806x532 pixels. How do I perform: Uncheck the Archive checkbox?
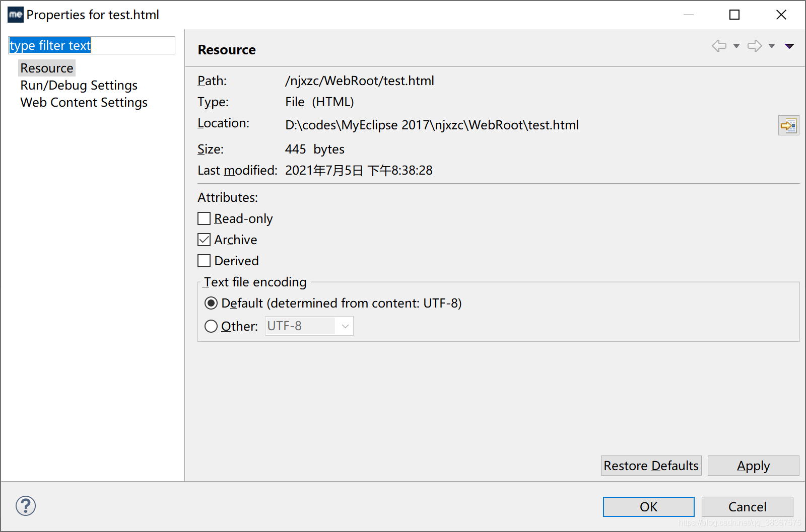tap(204, 240)
